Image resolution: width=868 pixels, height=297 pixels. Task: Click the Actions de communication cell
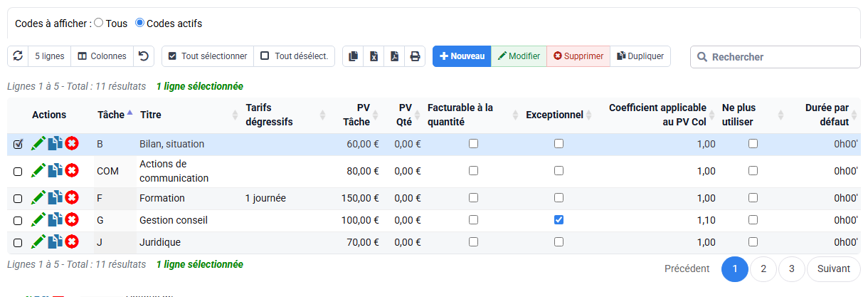coord(174,171)
